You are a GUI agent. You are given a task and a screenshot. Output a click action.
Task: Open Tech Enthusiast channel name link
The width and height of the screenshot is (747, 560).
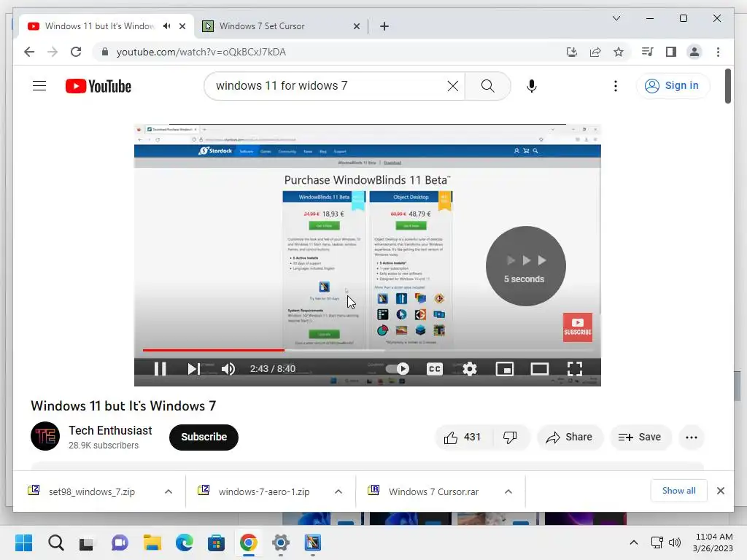tap(110, 430)
